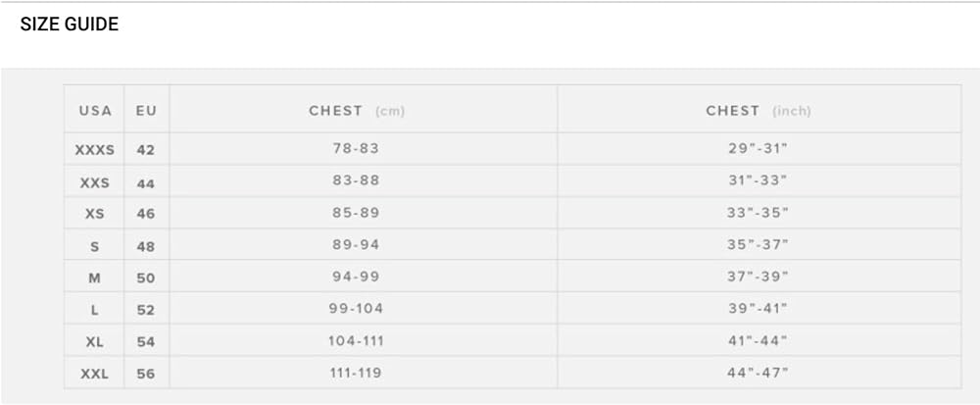Click the SIZE GUIDE heading

click(70, 25)
